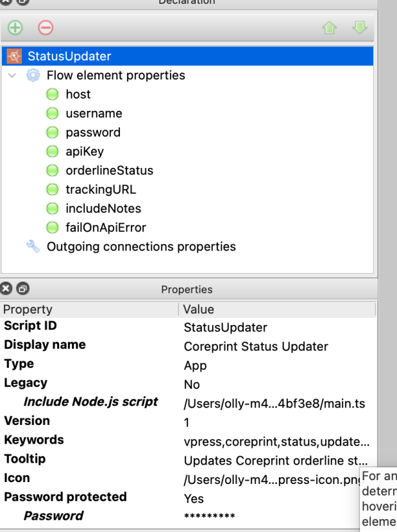397x532 pixels.
Task: Undock the Properties panel with float button
Action: tap(22, 290)
